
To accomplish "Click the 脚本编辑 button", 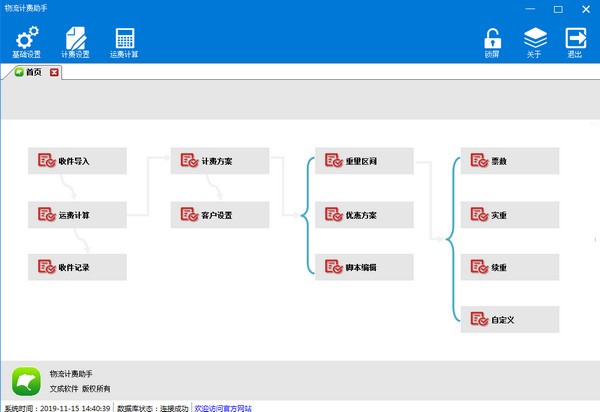I will [364, 267].
